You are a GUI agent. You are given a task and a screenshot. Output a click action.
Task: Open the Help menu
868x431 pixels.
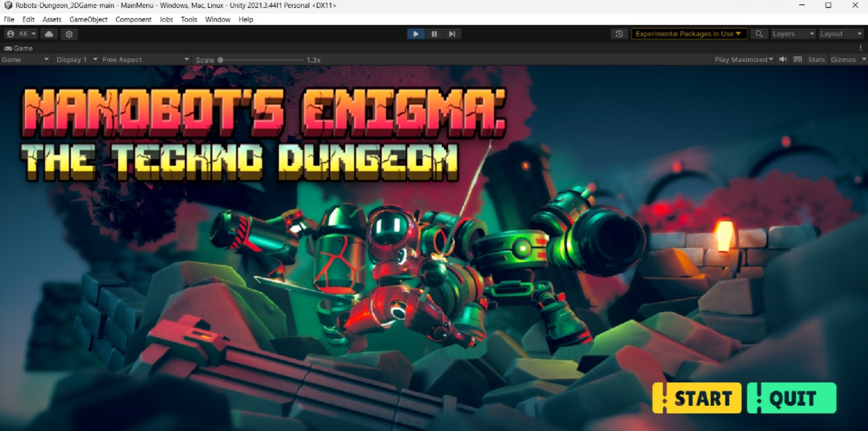(x=246, y=19)
